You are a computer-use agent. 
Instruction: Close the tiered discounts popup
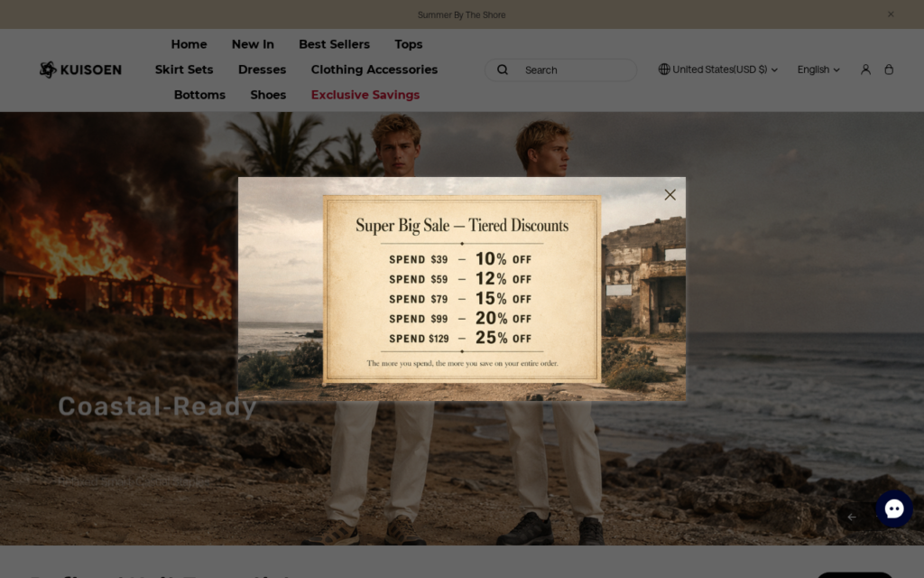(x=670, y=195)
